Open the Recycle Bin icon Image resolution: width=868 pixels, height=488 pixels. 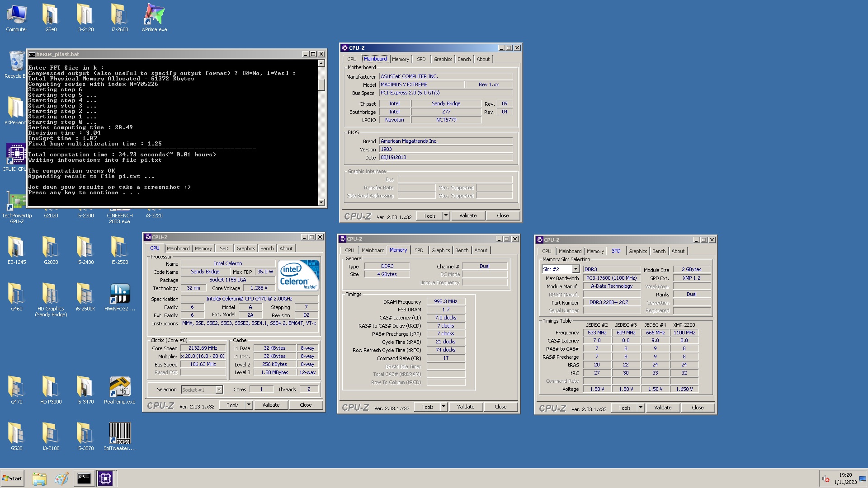pos(16,65)
